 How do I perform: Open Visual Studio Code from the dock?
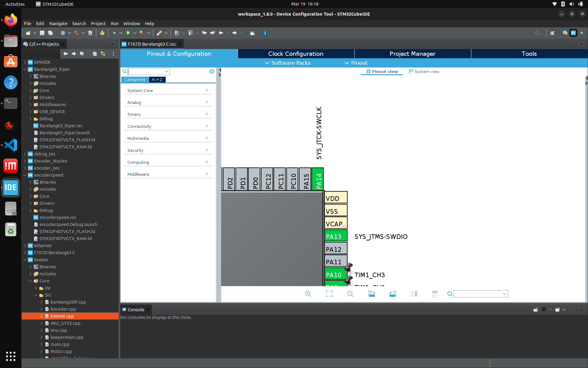(11, 145)
